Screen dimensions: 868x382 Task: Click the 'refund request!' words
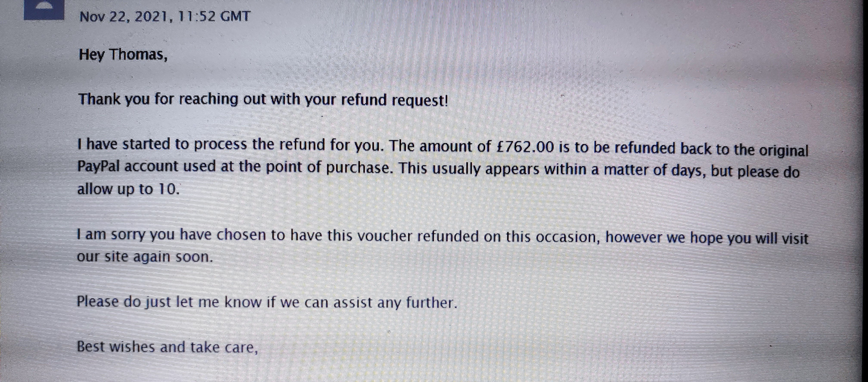coord(395,100)
